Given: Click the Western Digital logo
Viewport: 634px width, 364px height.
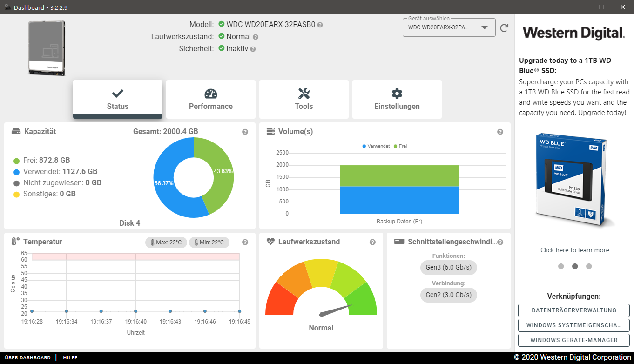Looking at the screenshot, I should point(574,33).
